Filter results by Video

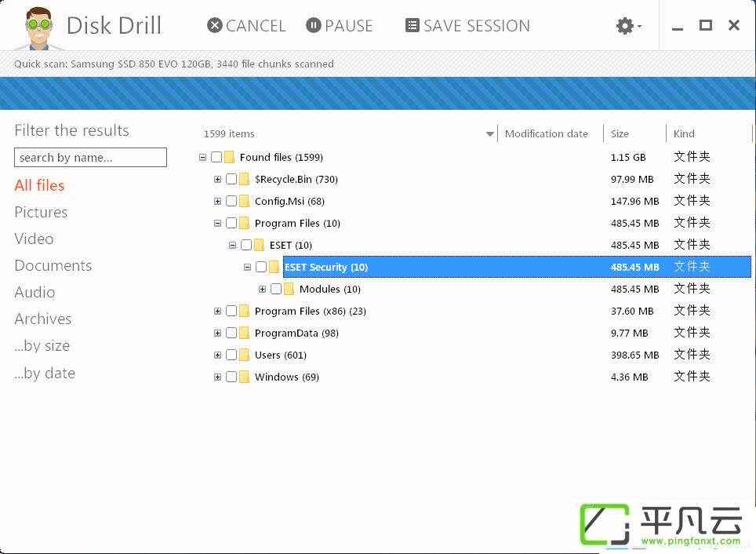click(x=34, y=239)
